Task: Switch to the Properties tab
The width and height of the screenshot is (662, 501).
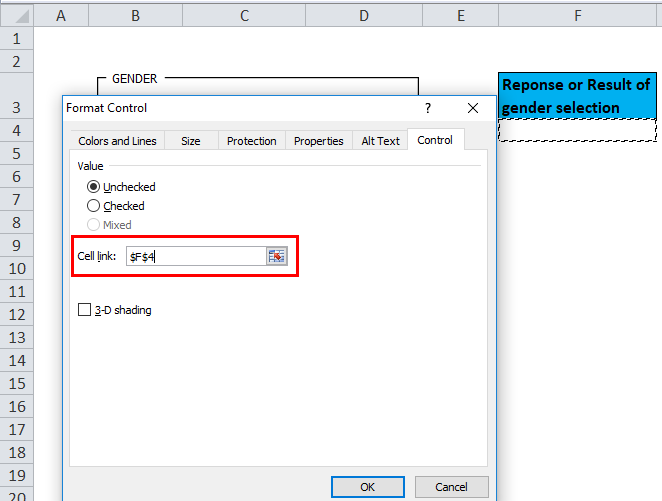Action: 319,141
